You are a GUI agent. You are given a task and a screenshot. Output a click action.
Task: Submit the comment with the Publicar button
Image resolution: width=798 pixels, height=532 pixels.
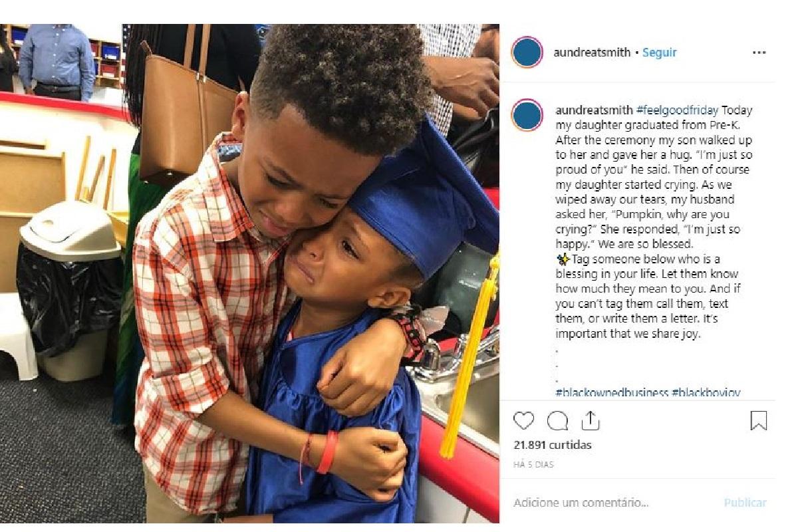pyautogui.click(x=745, y=503)
